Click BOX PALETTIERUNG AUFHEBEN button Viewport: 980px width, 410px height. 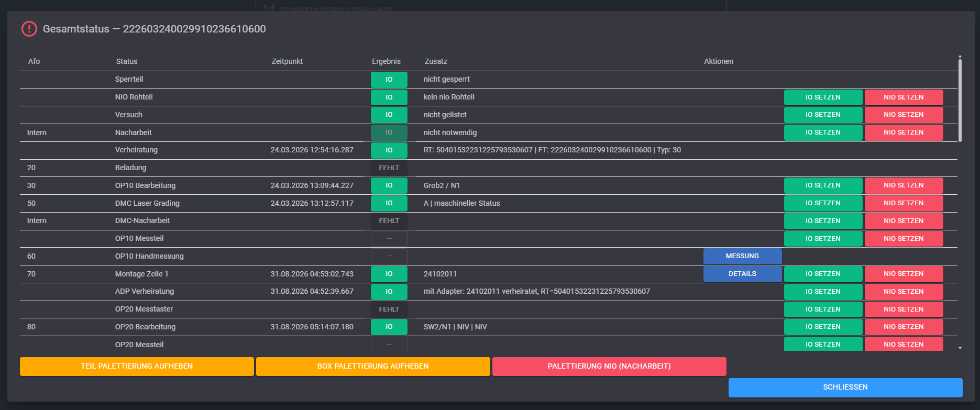[x=373, y=367]
